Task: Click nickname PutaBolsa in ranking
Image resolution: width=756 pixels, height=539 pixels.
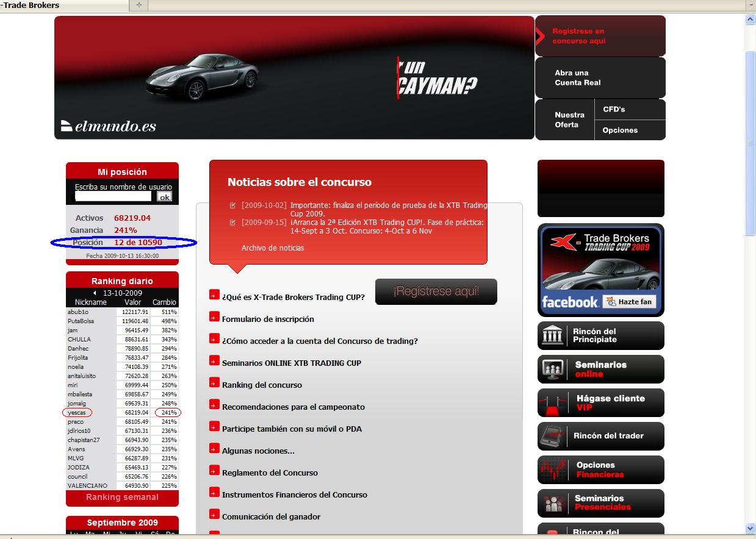Action: click(81, 321)
